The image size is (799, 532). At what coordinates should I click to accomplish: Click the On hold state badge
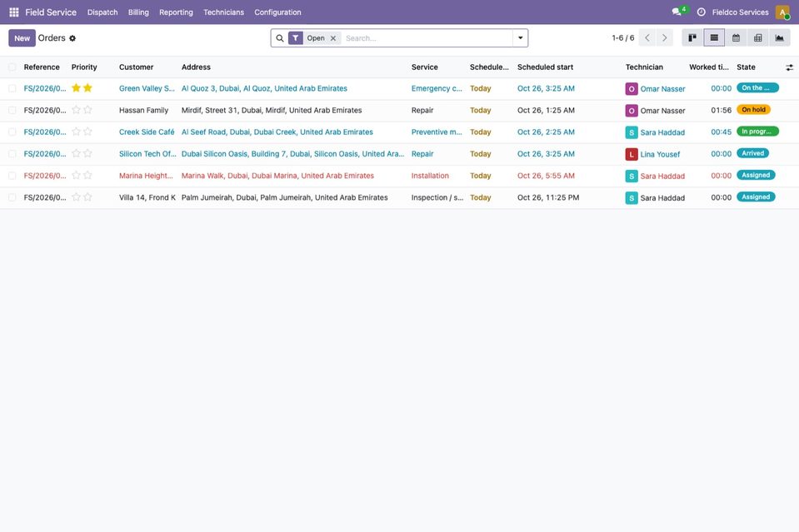click(754, 110)
